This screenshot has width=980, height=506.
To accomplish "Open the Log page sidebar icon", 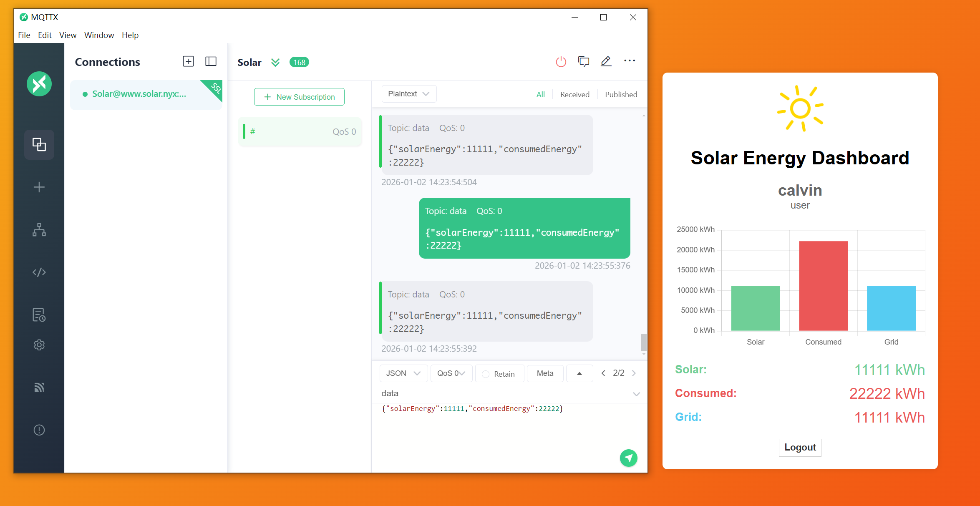I will 39,315.
